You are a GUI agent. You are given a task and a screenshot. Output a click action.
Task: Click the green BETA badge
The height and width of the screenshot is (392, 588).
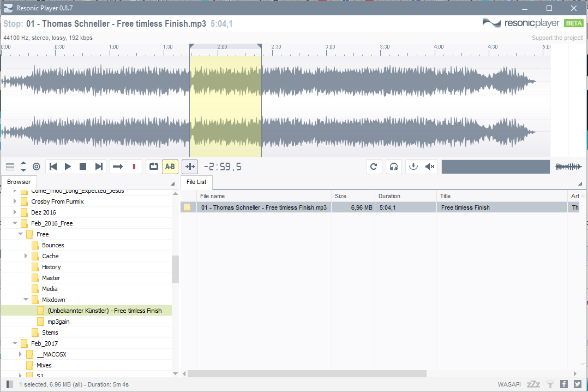point(574,23)
